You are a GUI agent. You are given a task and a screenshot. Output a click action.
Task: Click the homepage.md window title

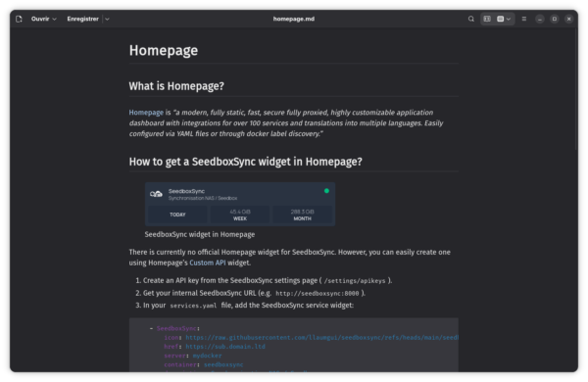(x=294, y=19)
